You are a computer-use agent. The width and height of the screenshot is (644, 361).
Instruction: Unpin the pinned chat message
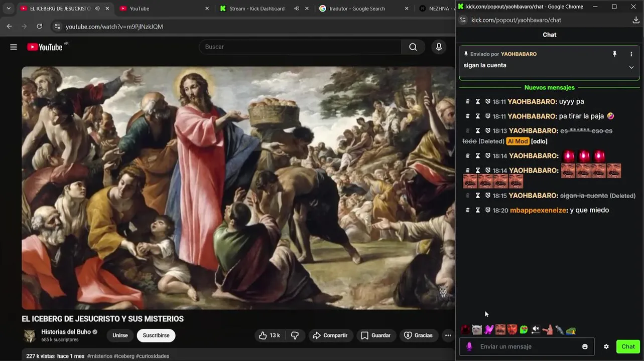614,54
